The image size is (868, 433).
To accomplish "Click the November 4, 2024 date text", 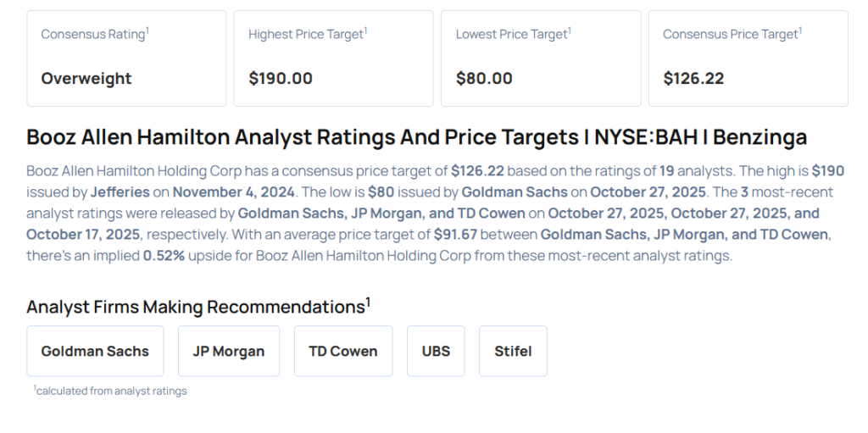I will point(232,192).
